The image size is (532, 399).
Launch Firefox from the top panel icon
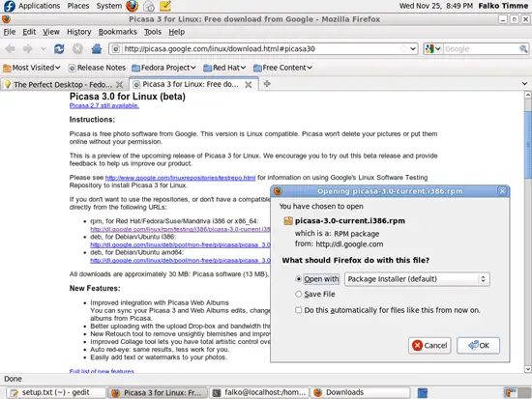[x=132, y=6]
